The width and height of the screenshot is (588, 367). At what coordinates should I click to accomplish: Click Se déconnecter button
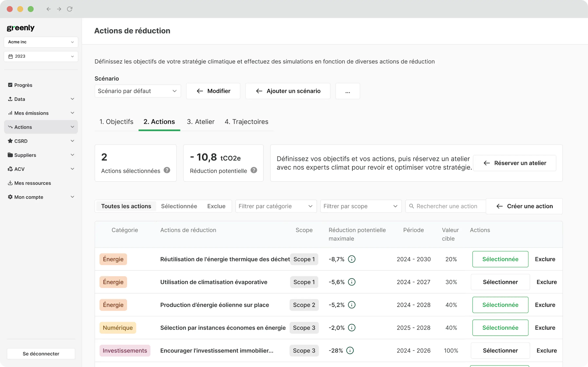point(41,354)
